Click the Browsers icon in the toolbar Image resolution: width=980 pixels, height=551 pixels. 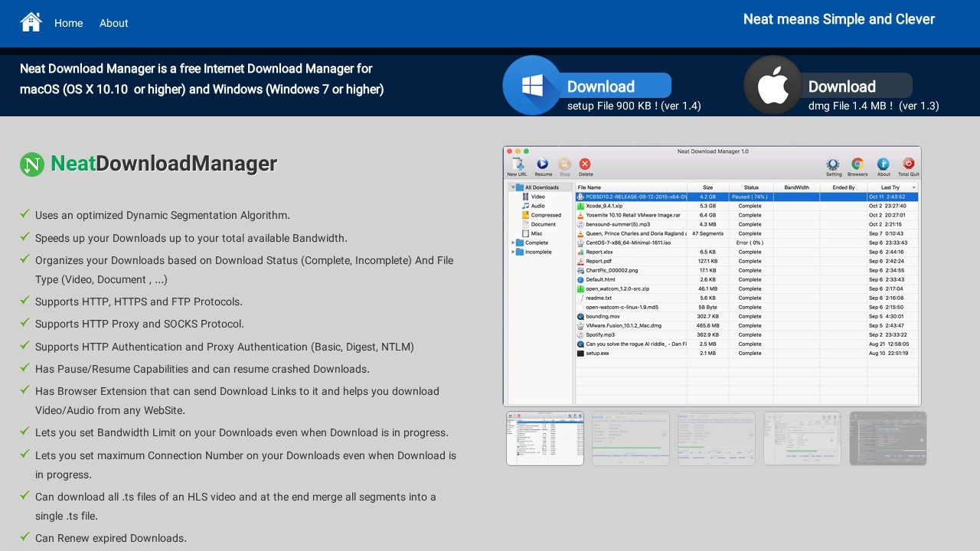point(857,164)
